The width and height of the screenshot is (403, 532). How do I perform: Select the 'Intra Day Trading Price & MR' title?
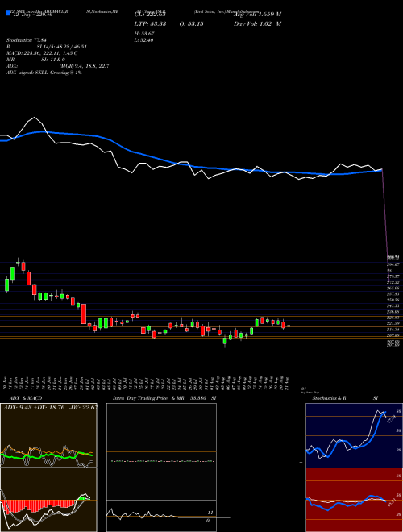click(149, 398)
